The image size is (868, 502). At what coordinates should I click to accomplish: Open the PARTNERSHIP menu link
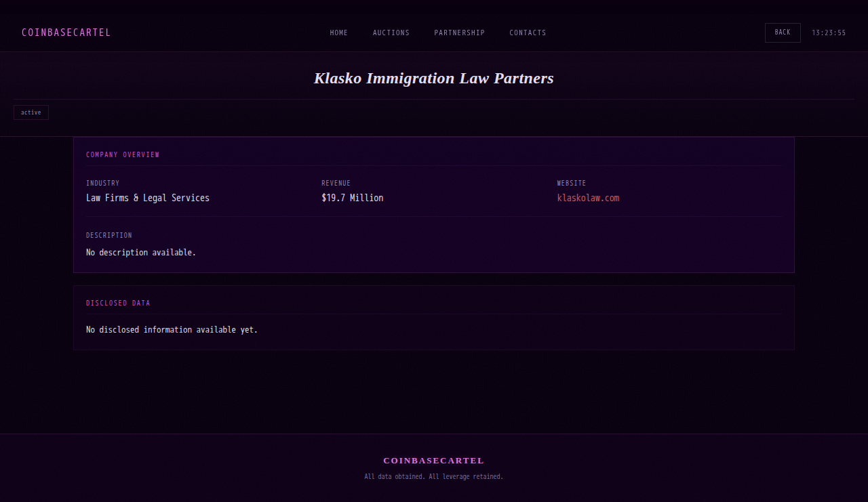tap(460, 33)
